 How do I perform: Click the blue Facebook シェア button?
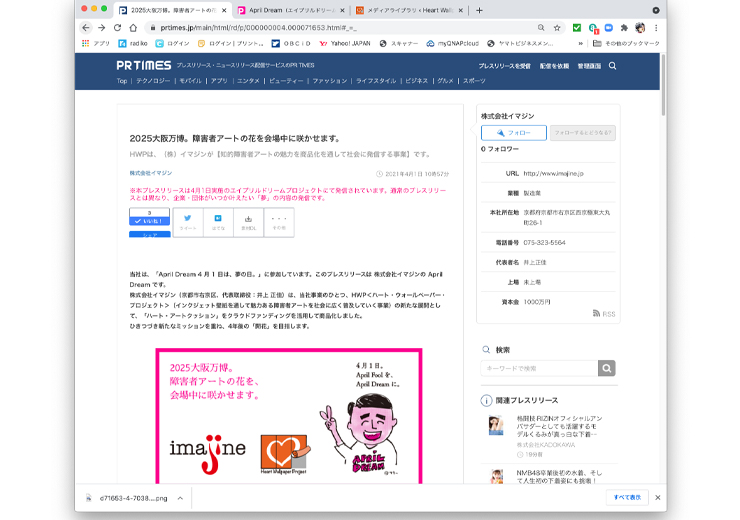[149, 235]
